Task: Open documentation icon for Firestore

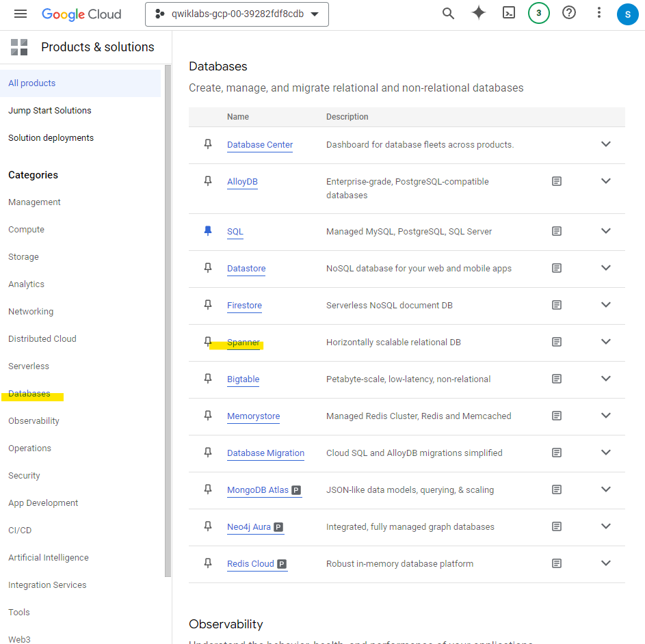Action: click(x=557, y=305)
